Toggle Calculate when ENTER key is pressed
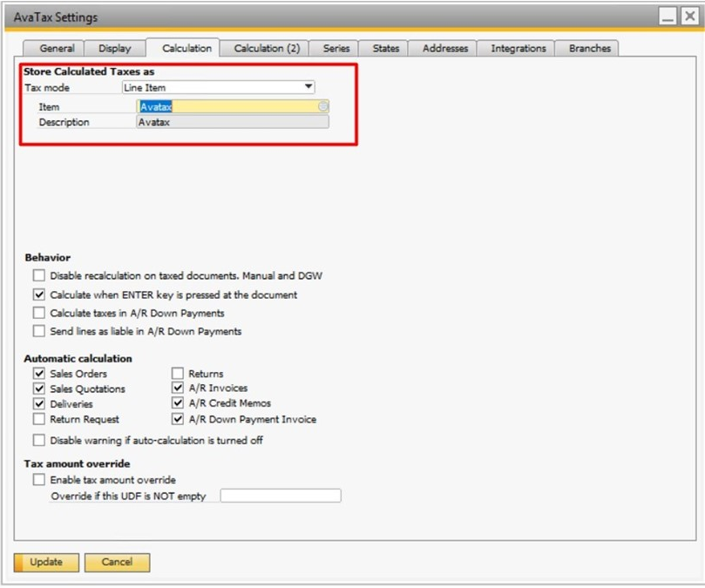The height and width of the screenshot is (588, 705). point(39,294)
